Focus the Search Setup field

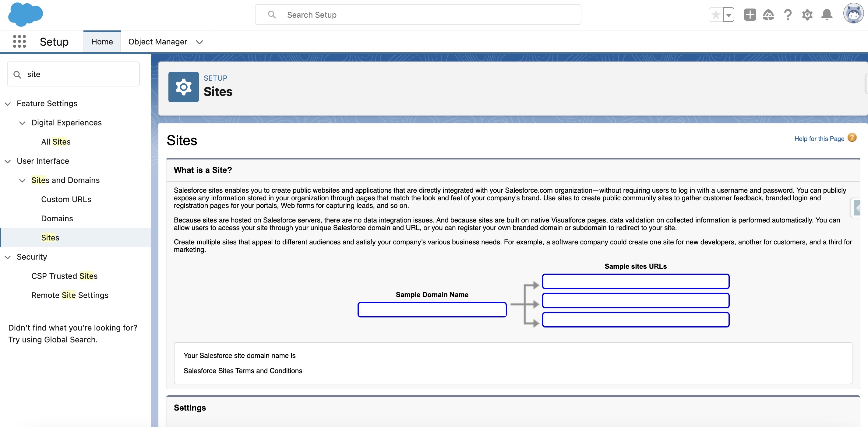(x=418, y=15)
